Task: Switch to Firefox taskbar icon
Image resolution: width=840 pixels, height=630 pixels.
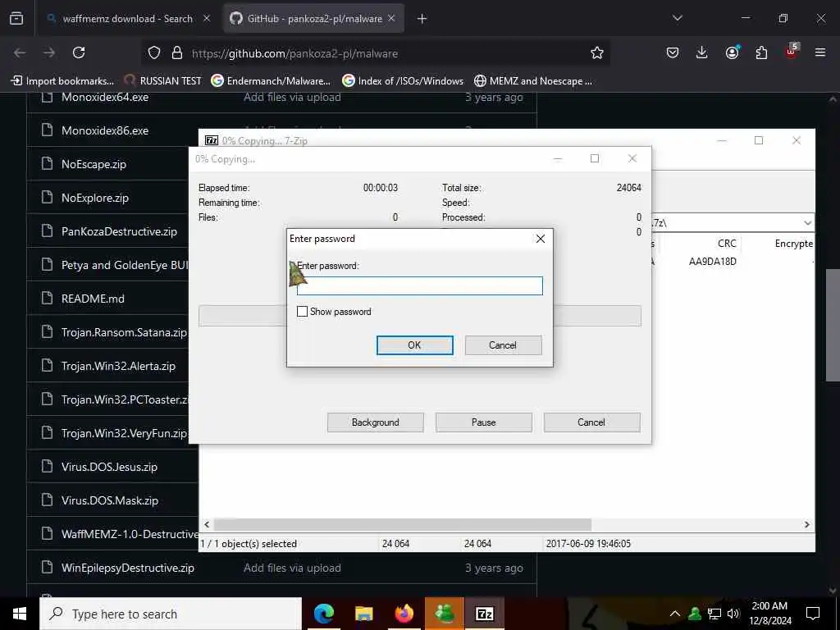Action: point(404,614)
